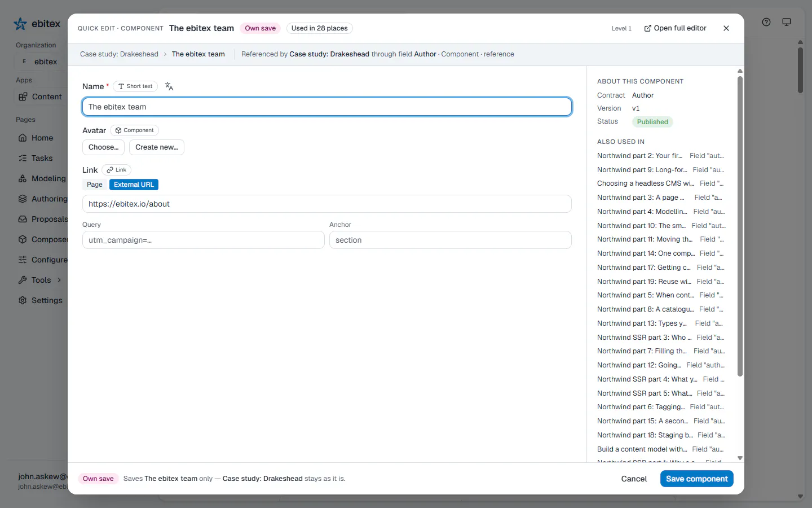The image size is (812, 508).
Task: Open the help icon in top bar
Action: click(766, 22)
